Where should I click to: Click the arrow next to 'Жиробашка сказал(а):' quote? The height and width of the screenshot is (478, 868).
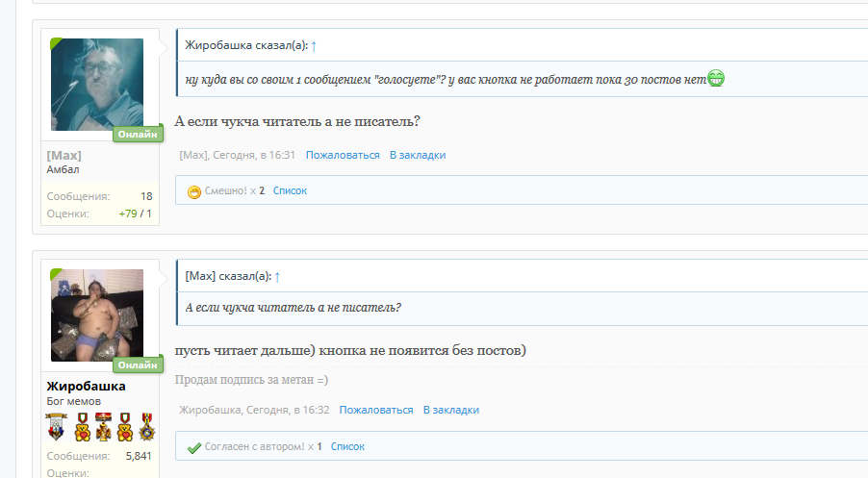pos(314,45)
